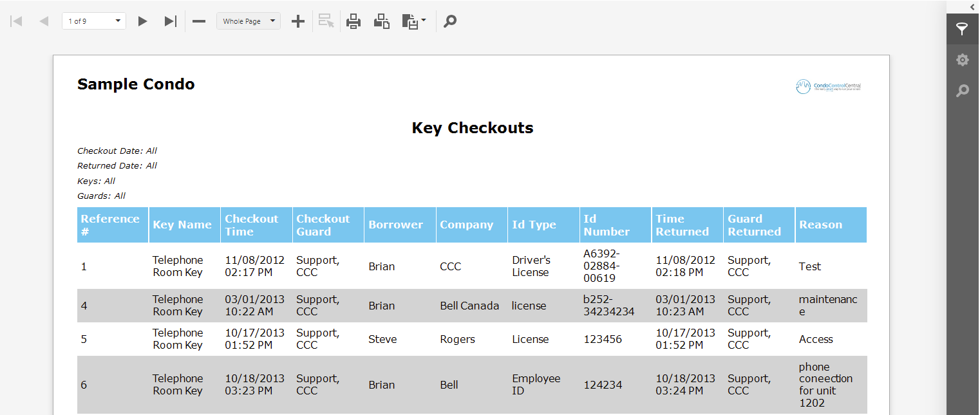The width and height of the screenshot is (980, 415).
Task: Open the page number dropdown
Action: (117, 20)
